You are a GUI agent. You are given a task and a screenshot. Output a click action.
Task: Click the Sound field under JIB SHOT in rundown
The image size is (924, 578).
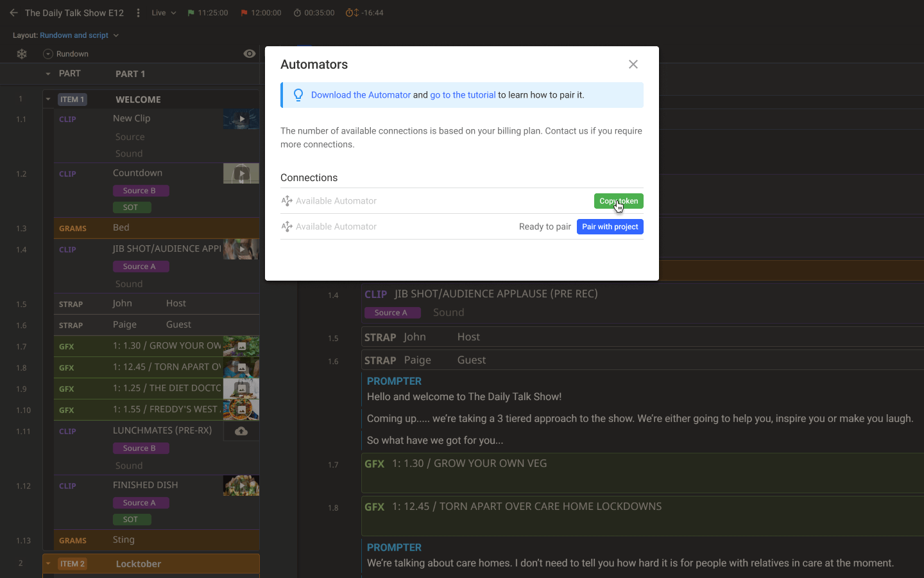point(129,284)
